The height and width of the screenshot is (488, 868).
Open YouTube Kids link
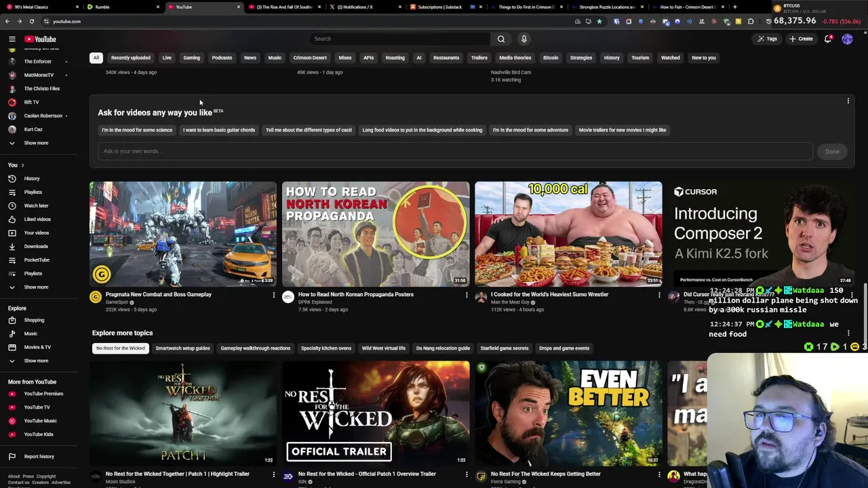[39, 434]
